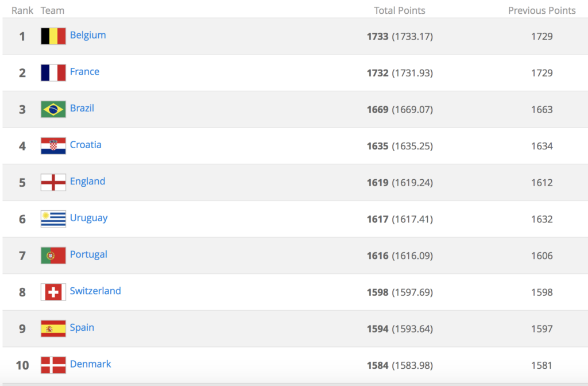588x386 pixels.
Task: Click the Belgium flag icon
Action: (x=53, y=36)
